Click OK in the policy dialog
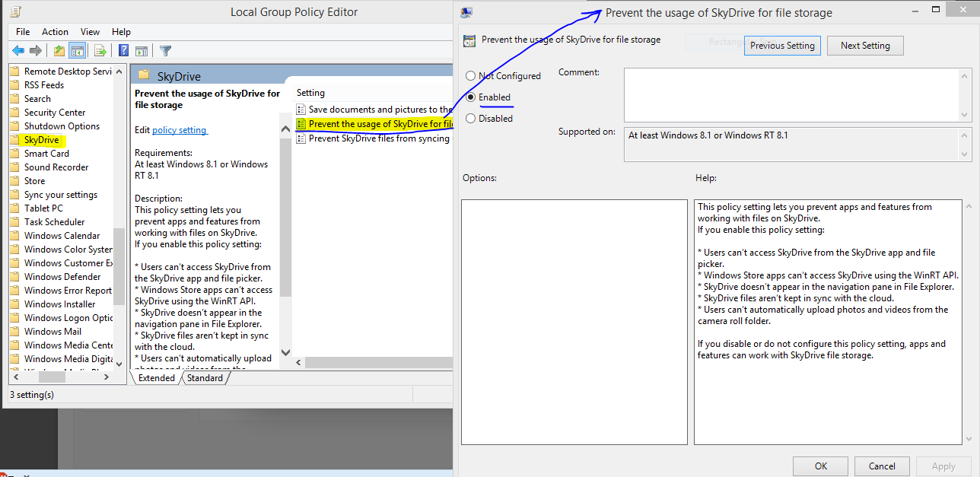This screenshot has height=477, width=980. coord(821,466)
